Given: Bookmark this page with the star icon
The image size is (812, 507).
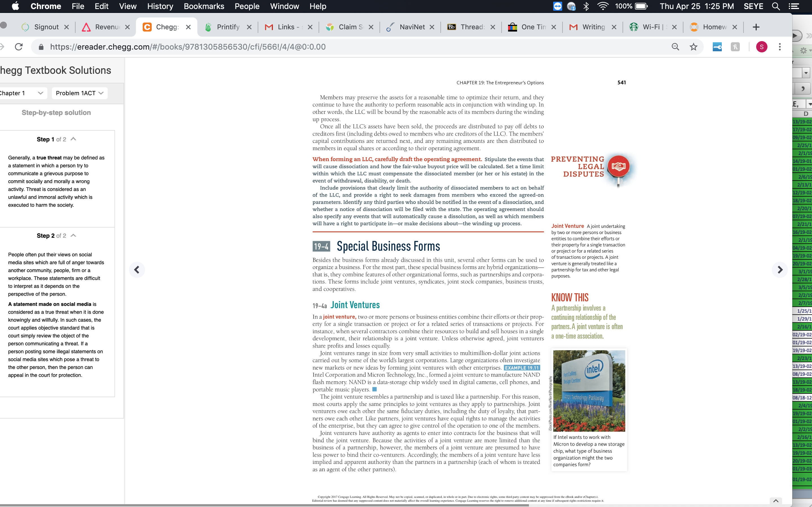Looking at the screenshot, I should click(x=693, y=46).
